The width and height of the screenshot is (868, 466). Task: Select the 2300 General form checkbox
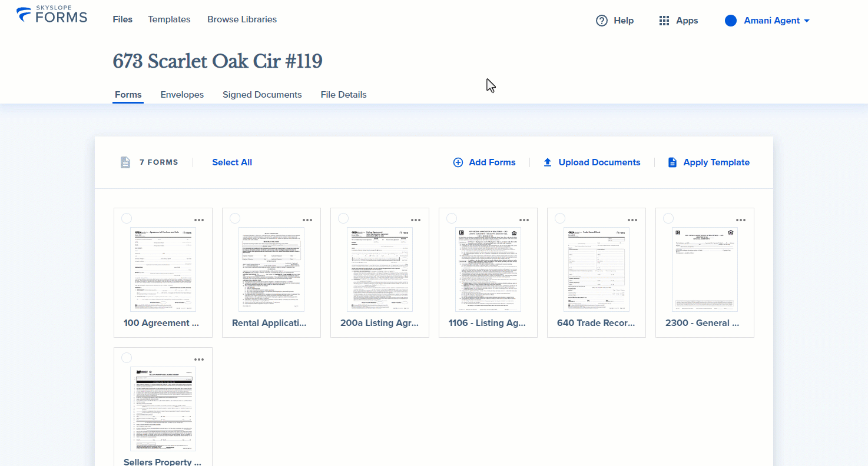(668, 218)
